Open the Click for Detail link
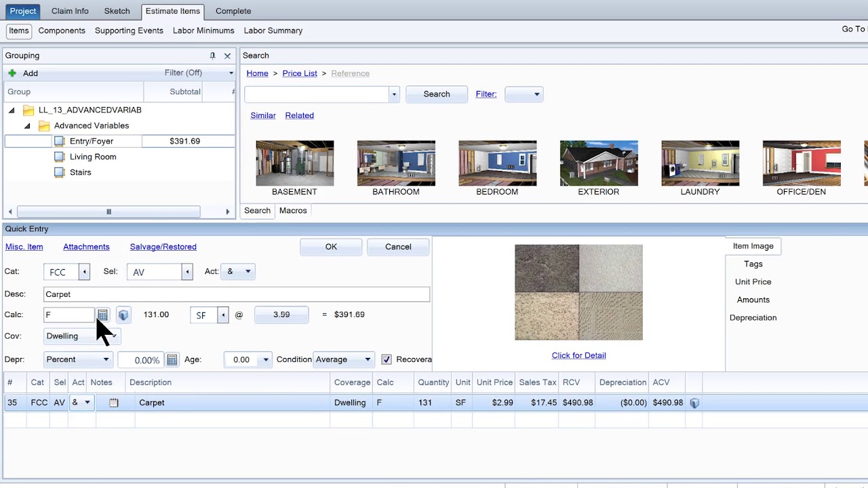The height and width of the screenshot is (488, 868). [x=579, y=355]
